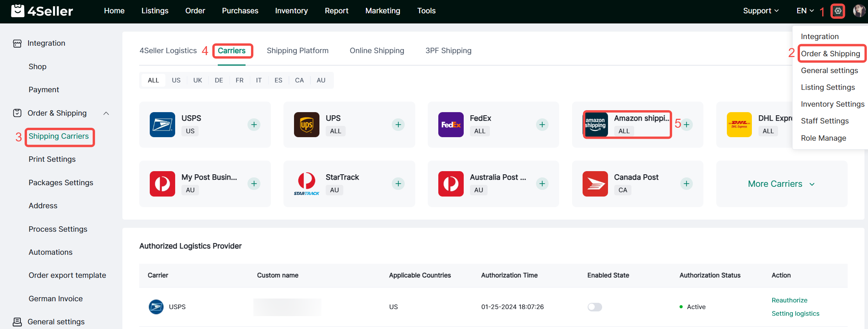Click the plus icon for StarTrack

point(398,184)
